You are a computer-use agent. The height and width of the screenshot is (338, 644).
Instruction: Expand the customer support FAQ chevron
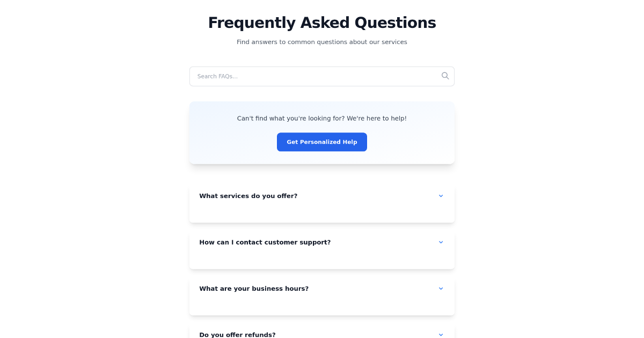[x=441, y=242]
